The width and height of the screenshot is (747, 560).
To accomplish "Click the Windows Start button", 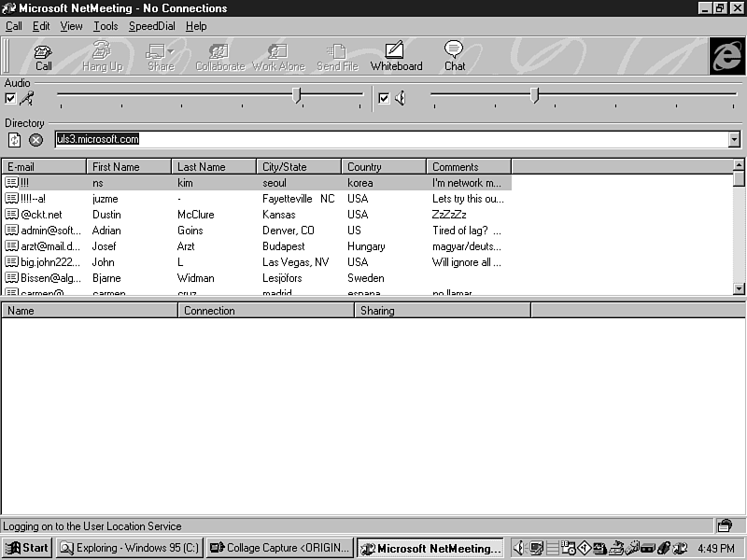I will pos(27,548).
